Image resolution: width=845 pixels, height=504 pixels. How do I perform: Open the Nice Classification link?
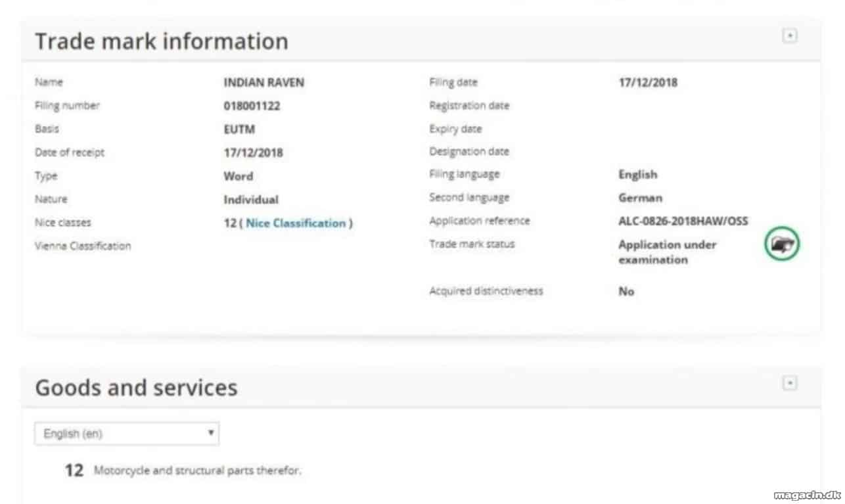pyautogui.click(x=295, y=223)
